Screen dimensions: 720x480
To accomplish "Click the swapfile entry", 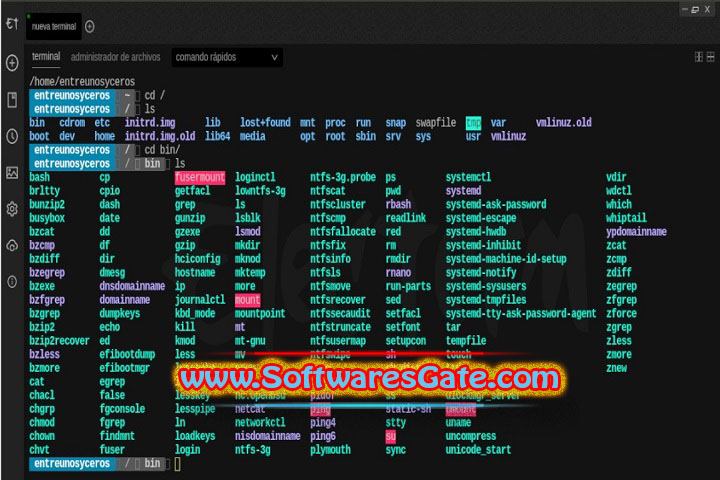I will [436, 123].
